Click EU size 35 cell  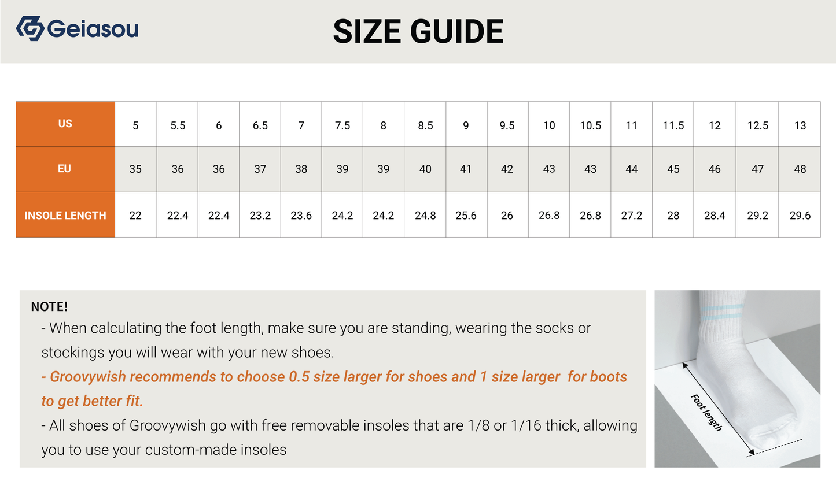click(x=135, y=169)
